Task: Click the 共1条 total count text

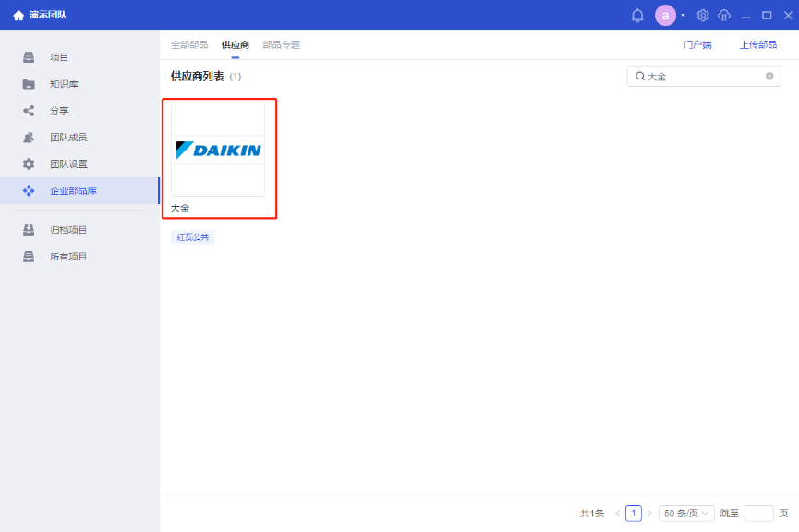Action: tap(591, 514)
